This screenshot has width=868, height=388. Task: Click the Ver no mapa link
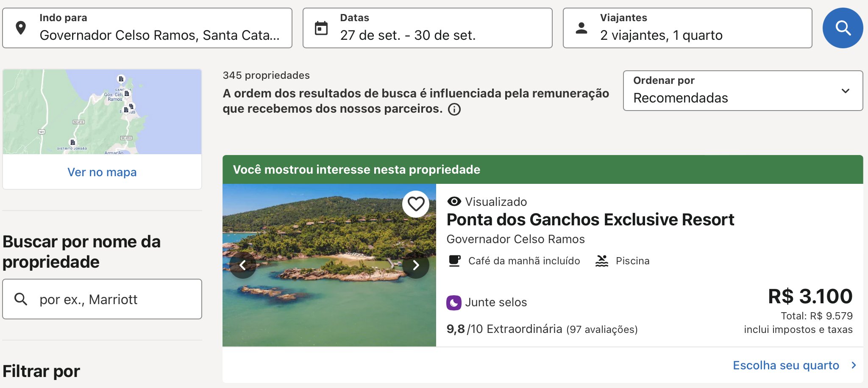(x=102, y=172)
